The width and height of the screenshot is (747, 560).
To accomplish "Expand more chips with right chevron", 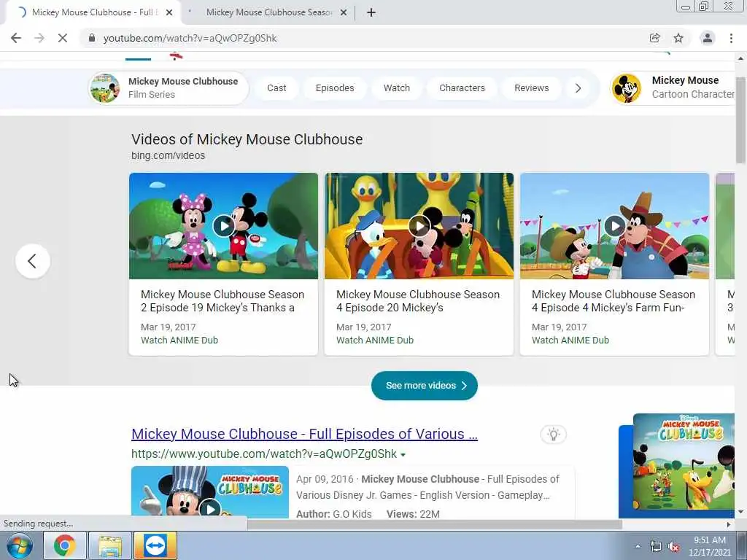I will tap(578, 88).
